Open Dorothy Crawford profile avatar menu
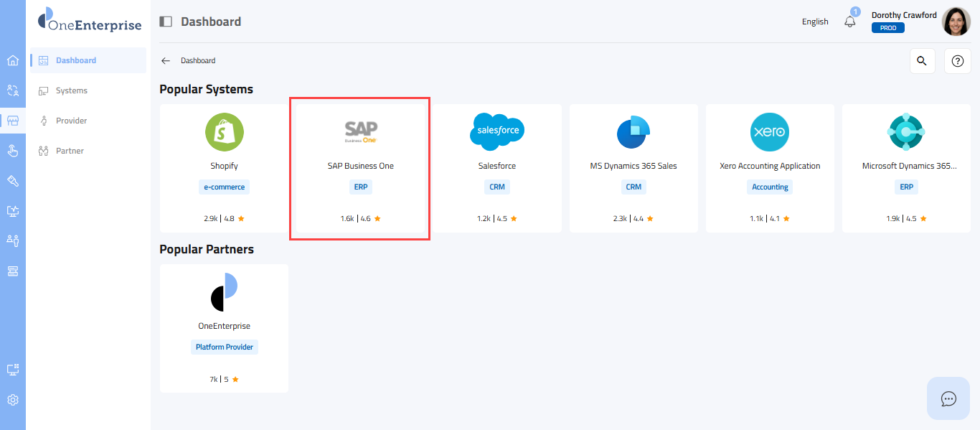The image size is (980, 430). coord(956,22)
